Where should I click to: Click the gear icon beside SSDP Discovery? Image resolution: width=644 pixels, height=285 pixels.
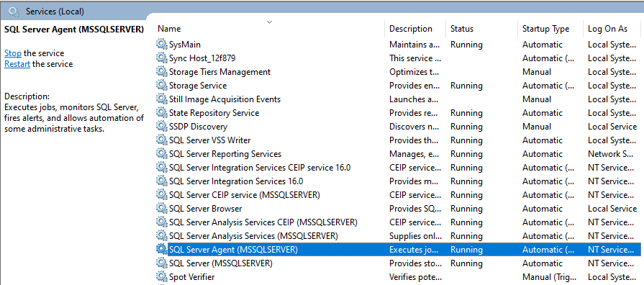[162, 127]
